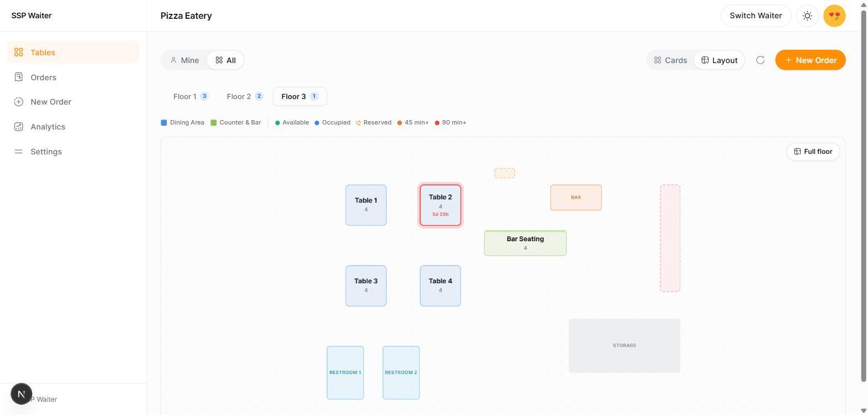Screen dimensions: 868x415
Task: Go to Orders in the sidebar
Action: point(73,77)
